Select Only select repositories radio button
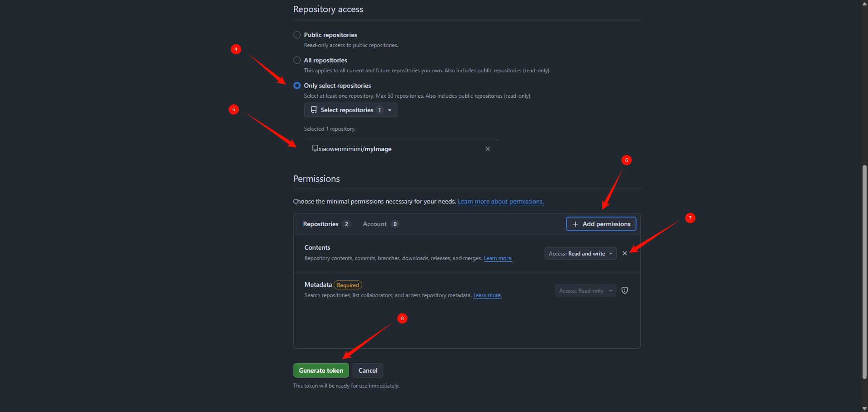 tap(297, 85)
